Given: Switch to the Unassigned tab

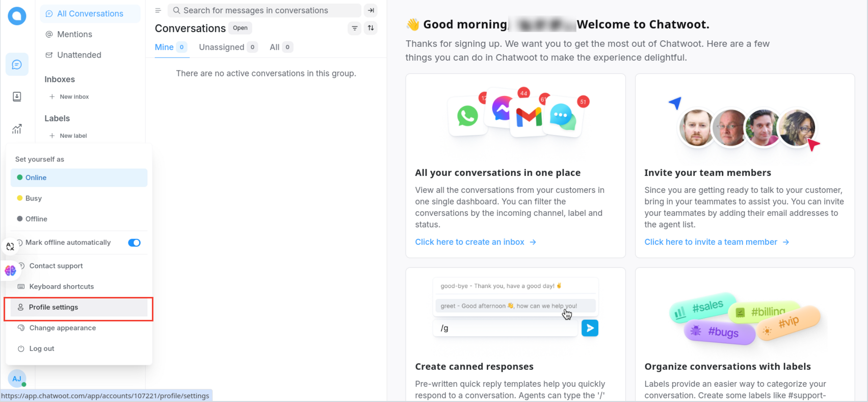Looking at the screenshot, I should [228, 47].
